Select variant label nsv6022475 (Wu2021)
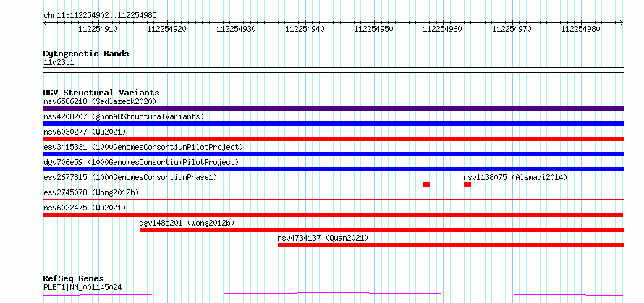The image size is (644, 303). [x=85, y=208]
